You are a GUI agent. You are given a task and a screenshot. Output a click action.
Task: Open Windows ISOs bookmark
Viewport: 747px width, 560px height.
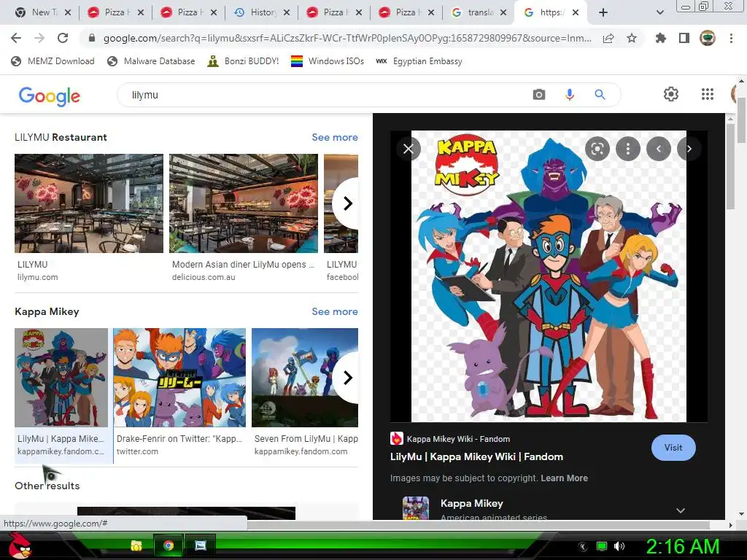pos(328,61)
